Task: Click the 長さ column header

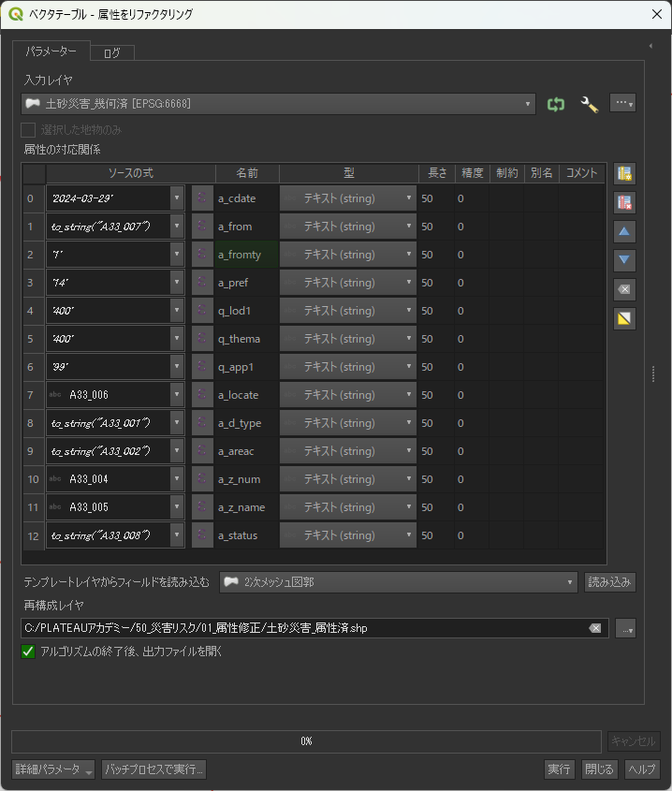Action: coord(437,173)
